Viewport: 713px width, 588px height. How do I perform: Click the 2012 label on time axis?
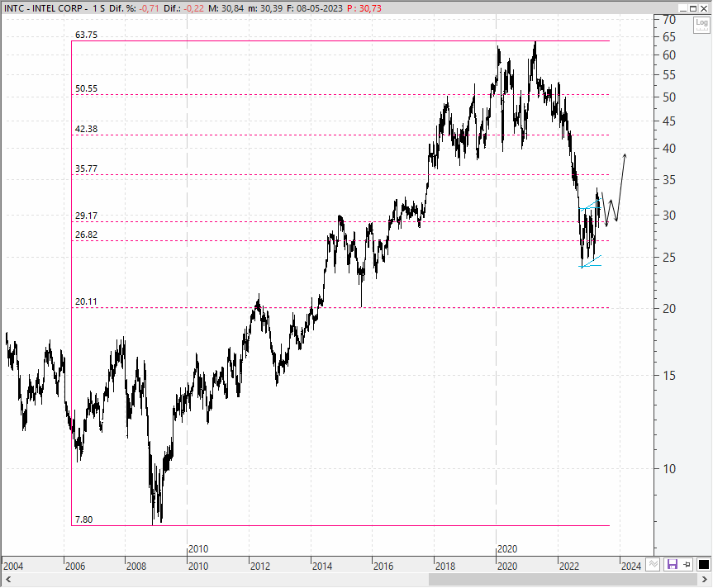click(x=260, y=567)
